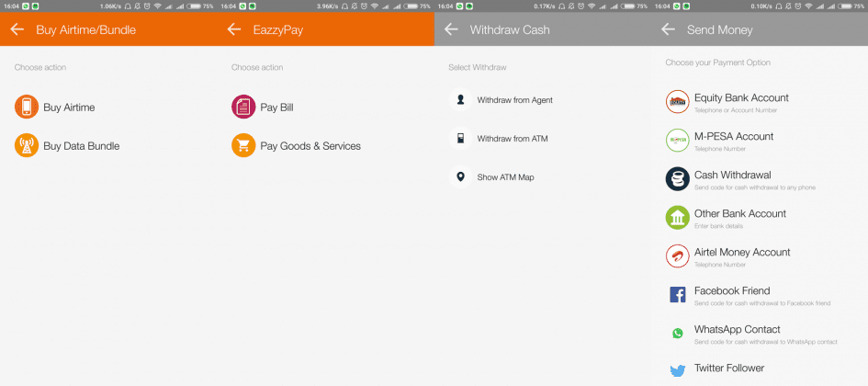The height and width of the screenshot is (386, 868).
Task: Tap the Withdraw Cash header title
Action: [510, 30]
